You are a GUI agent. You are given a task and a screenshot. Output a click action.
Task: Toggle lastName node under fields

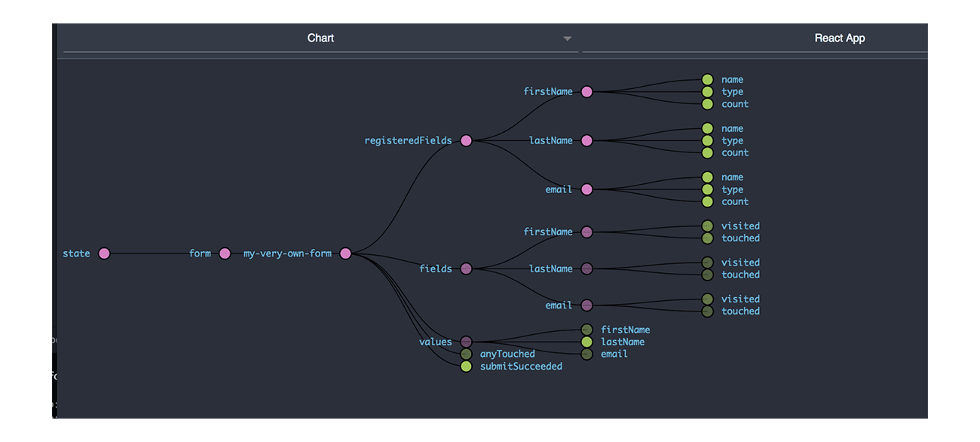tap(586, 269)
